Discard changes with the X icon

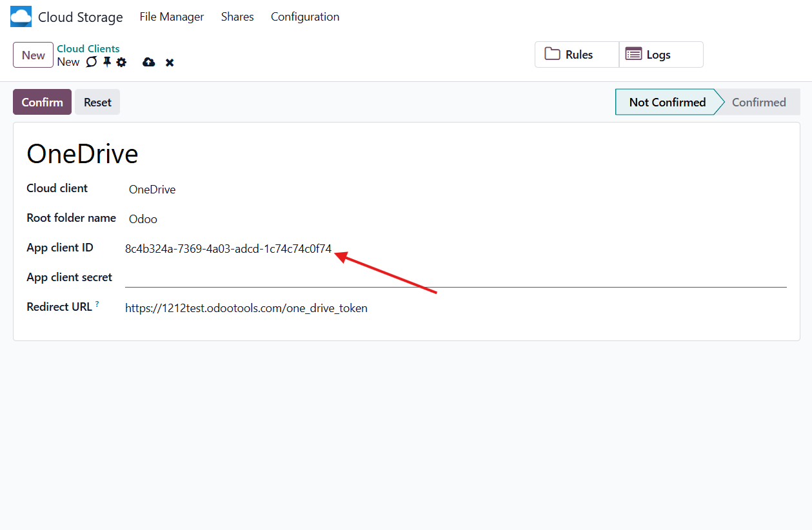pyautogui.click(x=170, y=63)
